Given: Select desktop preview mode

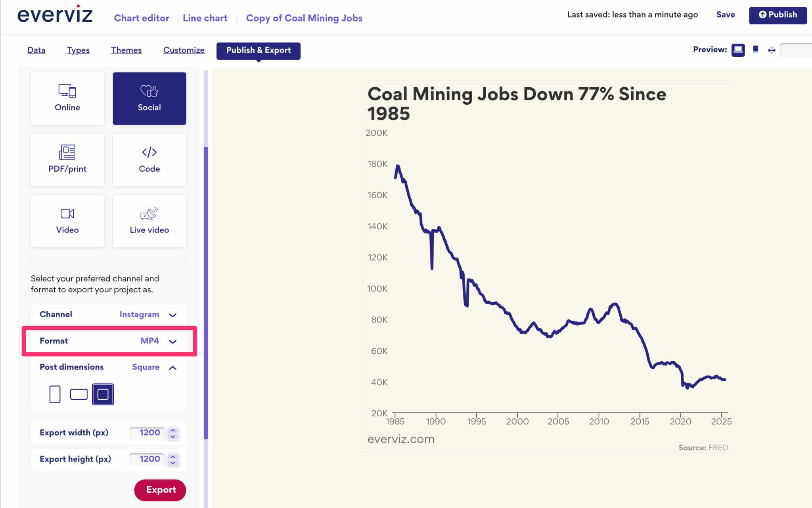Looking at the screenshot, I should tap(738, 50).
